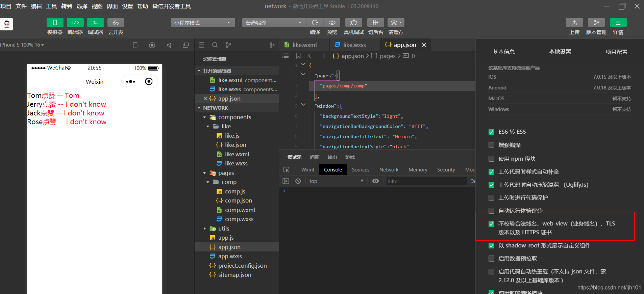644x294 pixels.
Task: Close the app.json editor tab
Action: 424,45
